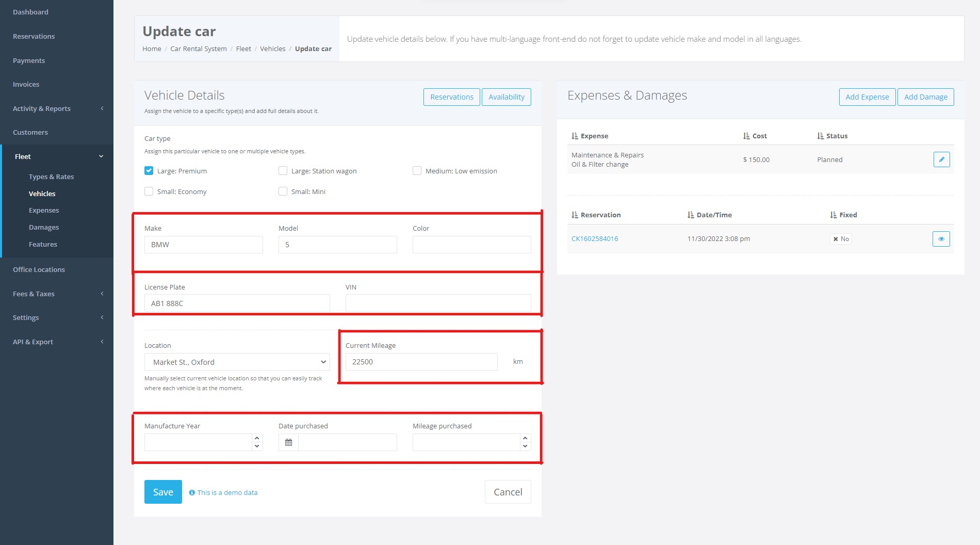Collapse the Fleet menu section
Image resolution: width=980 pixels, height=545 pixels.
(x=57, y=156)
